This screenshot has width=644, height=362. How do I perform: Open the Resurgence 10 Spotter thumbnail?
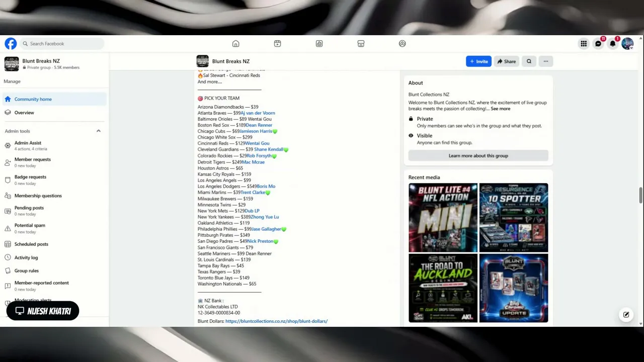(x=514, y=218)
